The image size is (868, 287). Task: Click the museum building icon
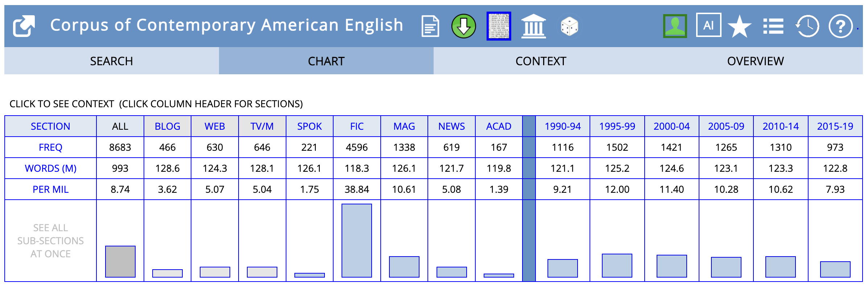(533, 26)
